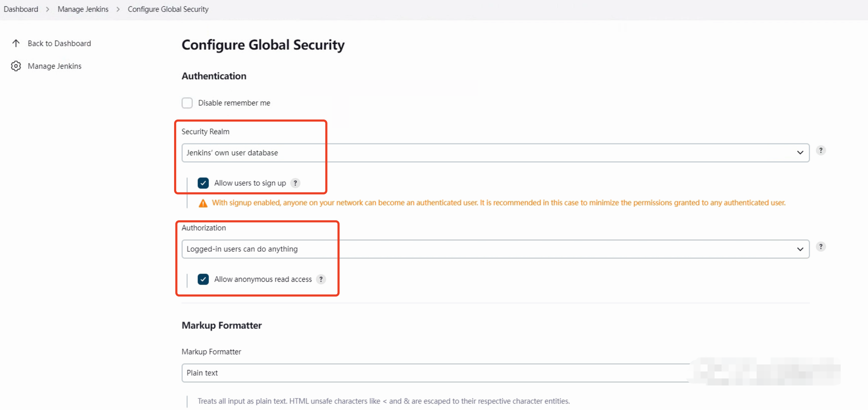Open help icon for Authorization dropdown
The width and height of the screenshot is (868, 410).
pos(821,247)
